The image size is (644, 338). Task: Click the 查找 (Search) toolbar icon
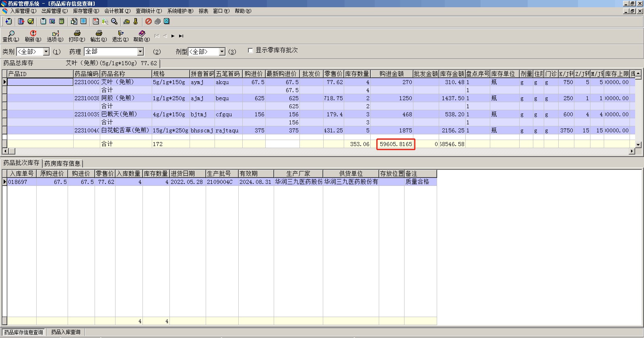(x=11, y=36)
